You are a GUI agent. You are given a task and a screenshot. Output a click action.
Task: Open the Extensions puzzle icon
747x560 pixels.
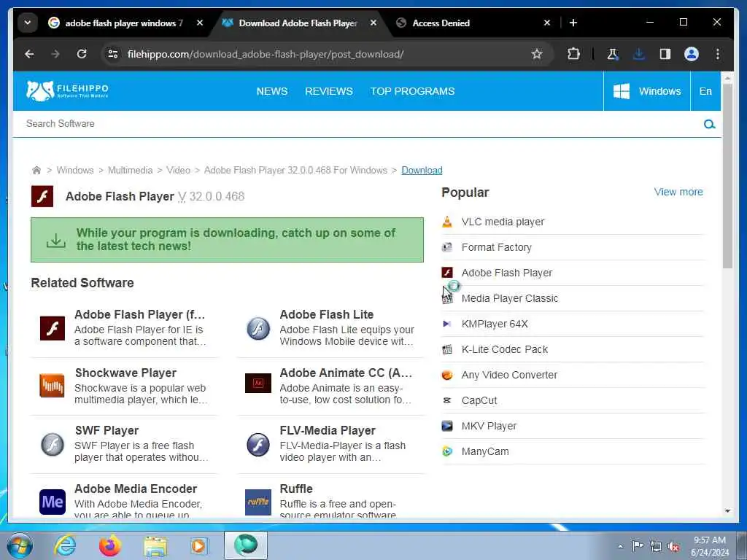click(573, 54)
